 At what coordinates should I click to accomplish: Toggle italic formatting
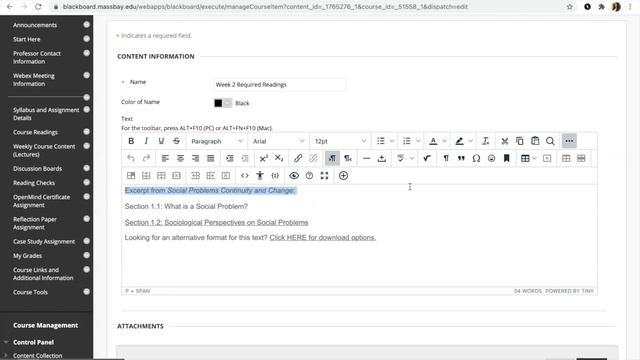point(146,141)
